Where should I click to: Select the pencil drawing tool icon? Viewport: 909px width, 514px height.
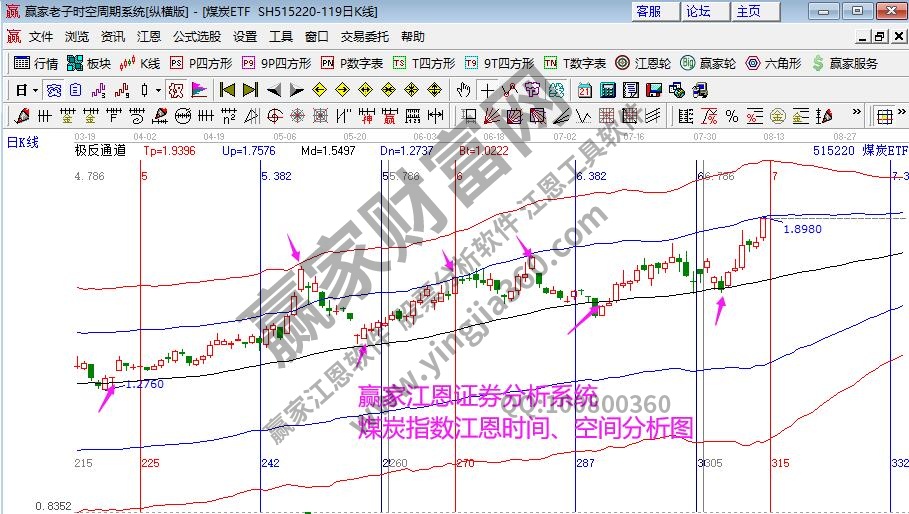[x=22, y=116]
